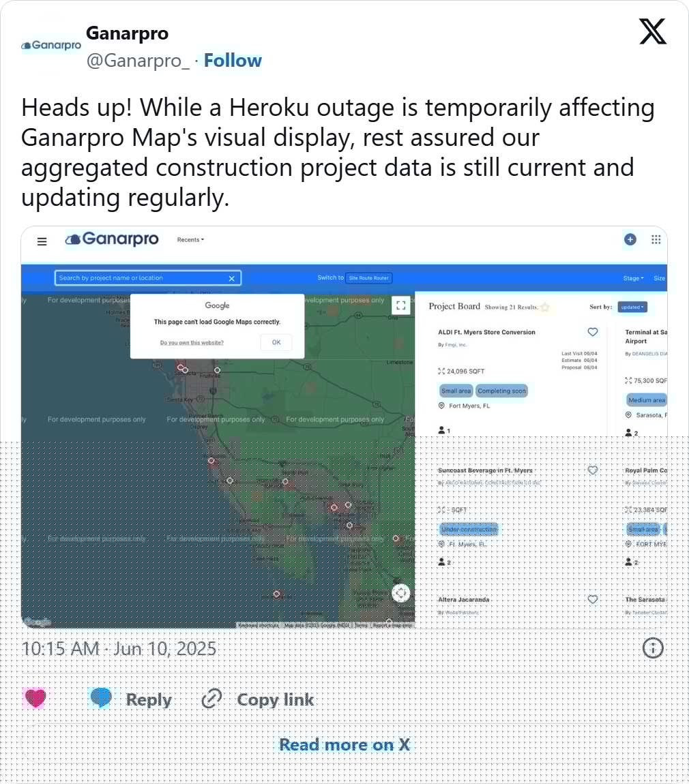Image resolution: width=689 pixels, height=784 pixels.
Task: Toggle fullscreen map view icon
Action: [401, 305]
